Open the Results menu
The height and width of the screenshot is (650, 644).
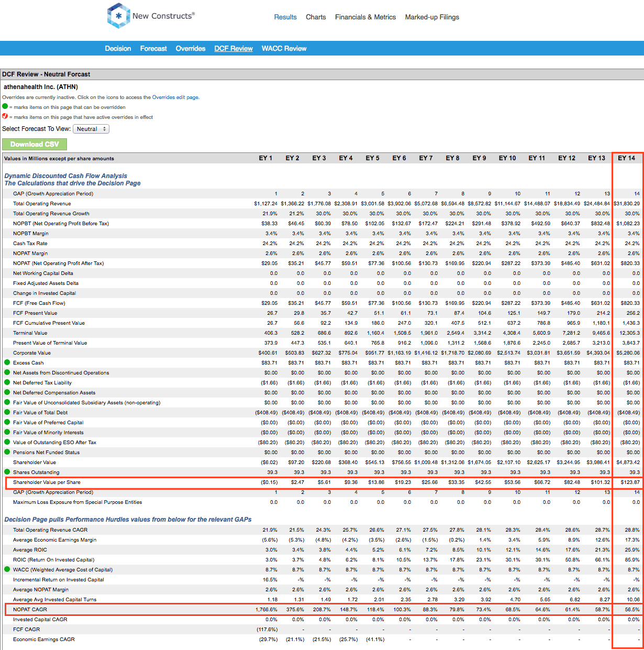[x=285, y=17]
